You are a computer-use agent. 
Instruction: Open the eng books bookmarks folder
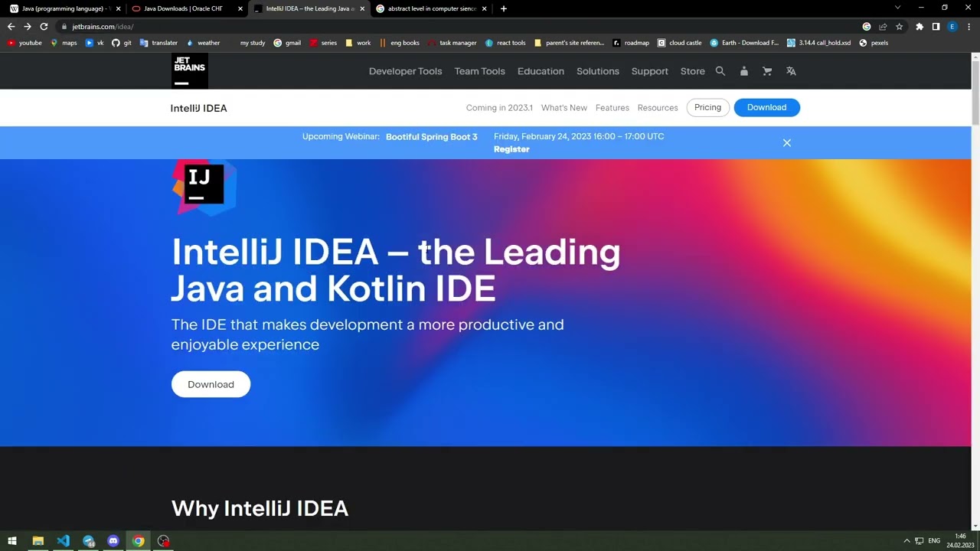click(x=399, y=43)
